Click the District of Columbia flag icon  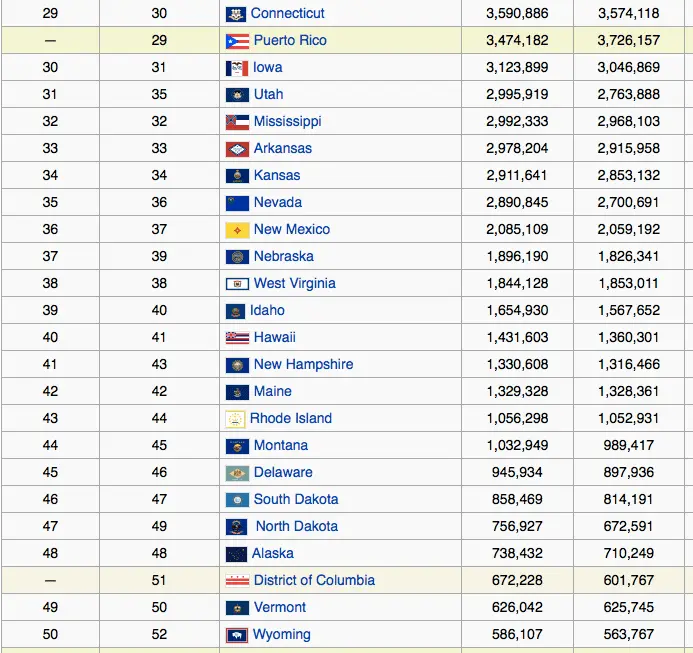(237, 581)
